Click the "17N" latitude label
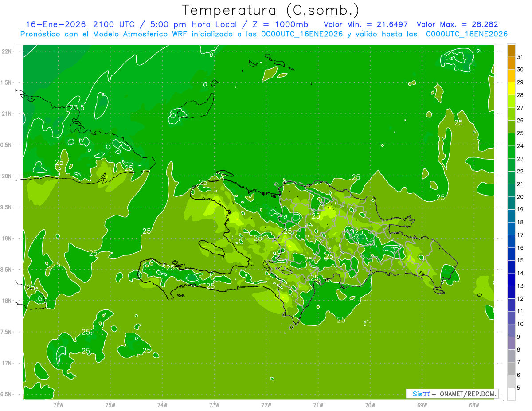This screenshot has height=411, width=532. [7, 363]
